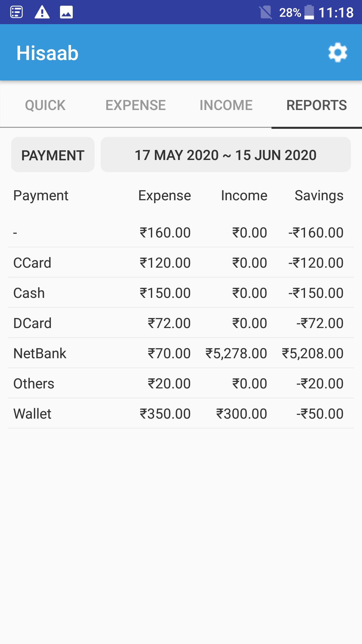The height and width of the screenshot is (644, 362).
Task: Tap NetBank income amount ₹5,278.00
Action: pos(236,353)
